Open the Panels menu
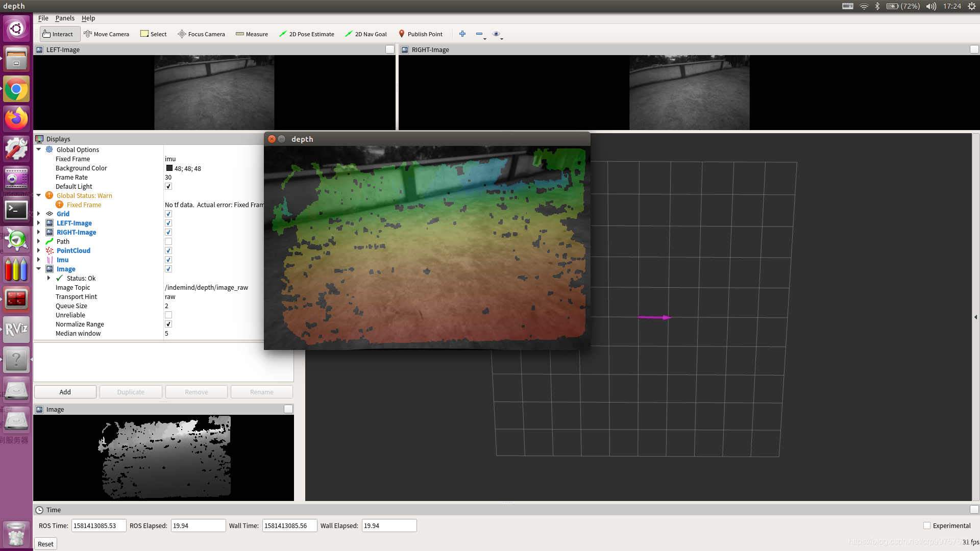The height and width of the screenshot is (551, 980). coord(65,18)
